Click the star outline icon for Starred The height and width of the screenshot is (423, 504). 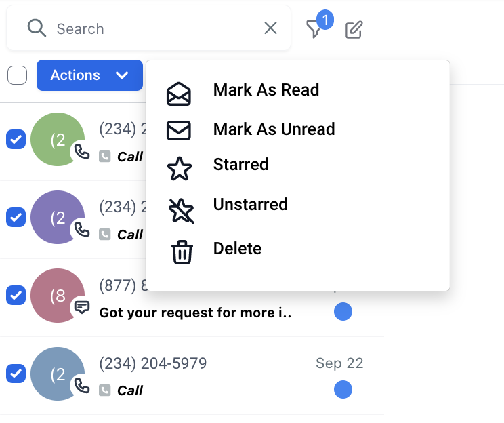180,169
